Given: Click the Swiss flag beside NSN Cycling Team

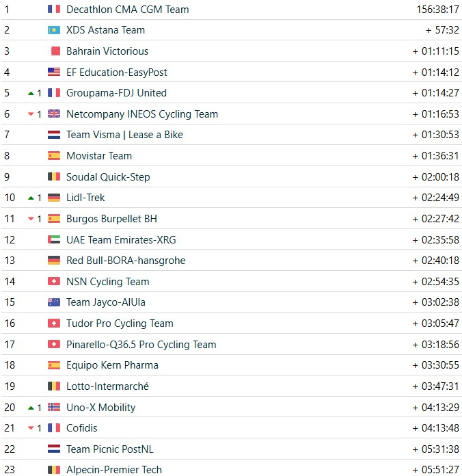Looking at the screenshot, I should tap(54, 281).
